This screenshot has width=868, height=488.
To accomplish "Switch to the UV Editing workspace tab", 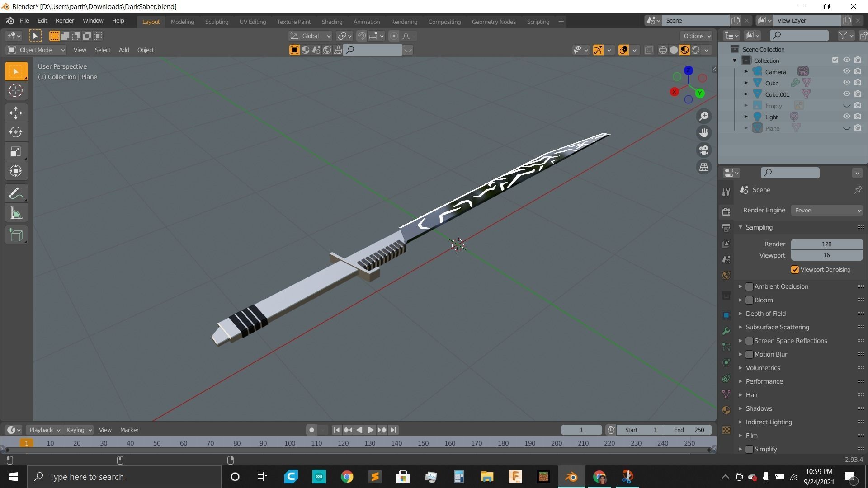I will [252, 22].
